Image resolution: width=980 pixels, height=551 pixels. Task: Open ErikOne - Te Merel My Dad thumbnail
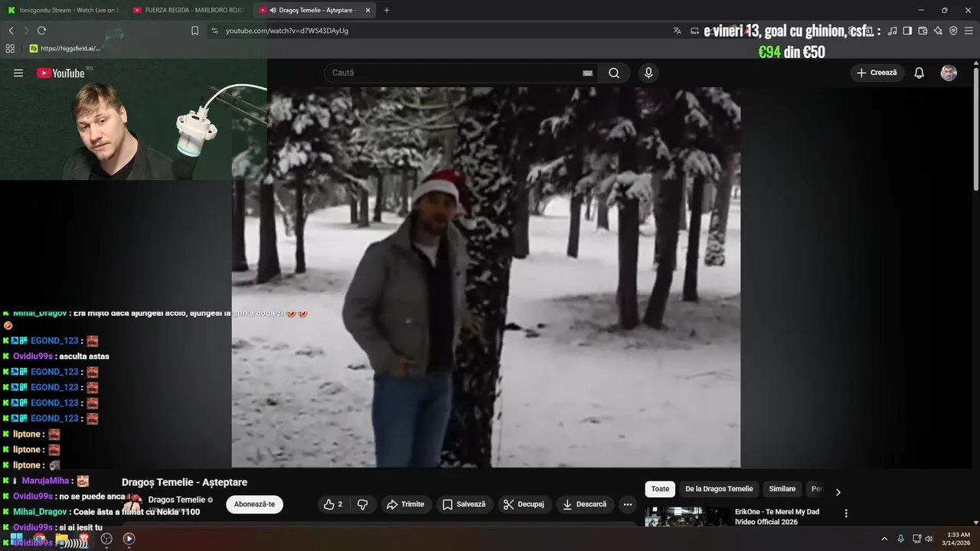click(x=687, y=517)
